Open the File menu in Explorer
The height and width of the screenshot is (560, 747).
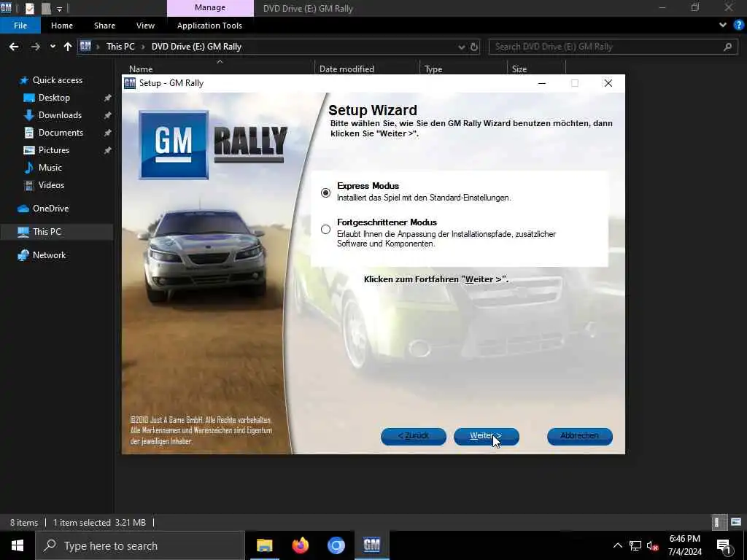20,26
